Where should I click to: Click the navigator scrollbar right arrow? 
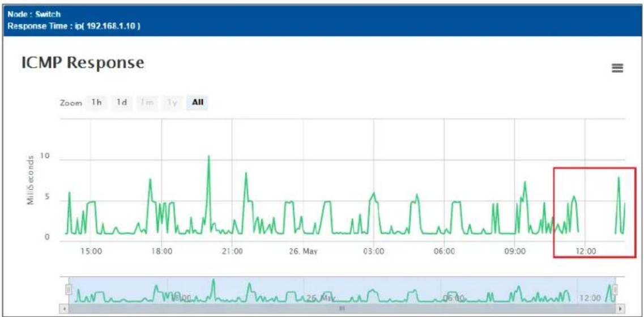620,308
